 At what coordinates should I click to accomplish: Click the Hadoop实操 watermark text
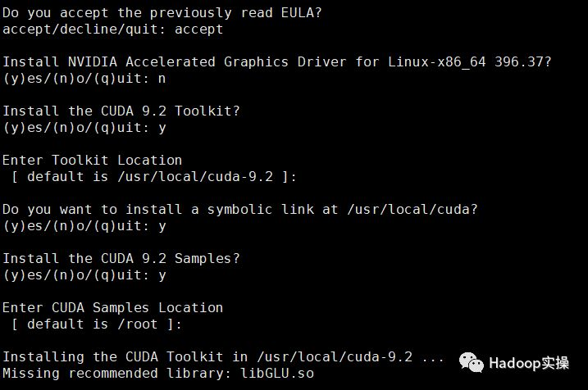pyautogui.click(x=529, y=363)
